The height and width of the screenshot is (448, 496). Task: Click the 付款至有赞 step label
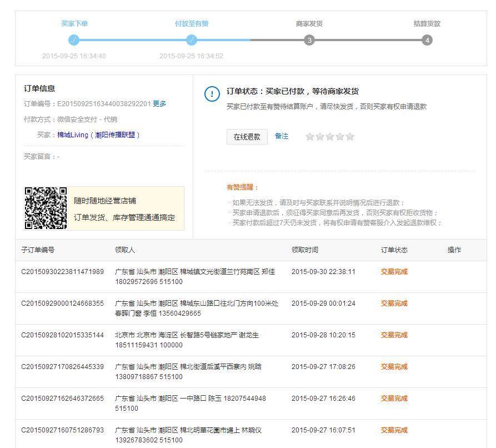[192, 24]
